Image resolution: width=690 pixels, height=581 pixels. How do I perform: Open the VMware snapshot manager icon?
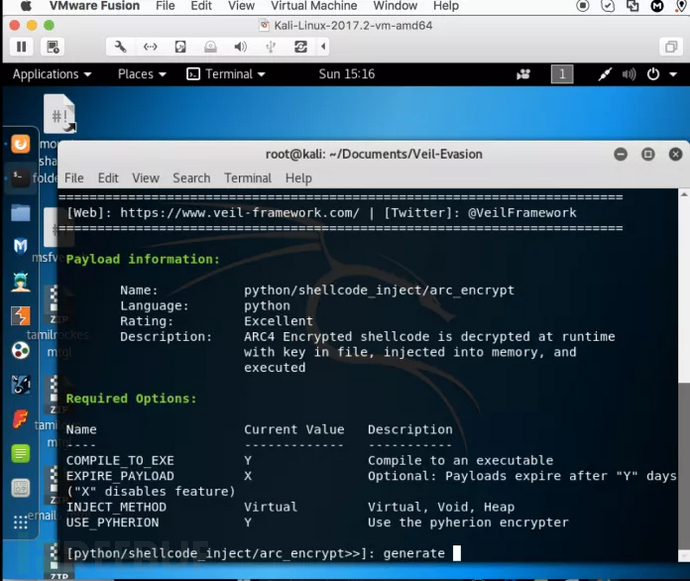point(53,47)
